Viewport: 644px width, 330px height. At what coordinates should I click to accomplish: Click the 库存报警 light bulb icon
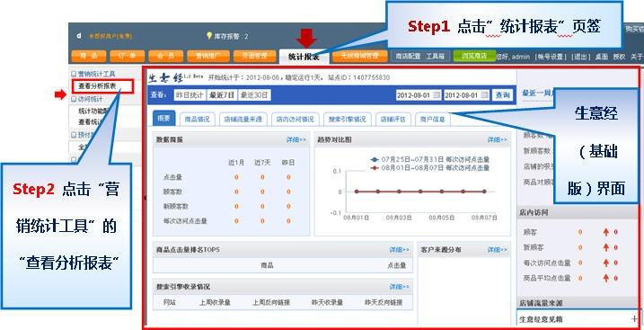209,36
